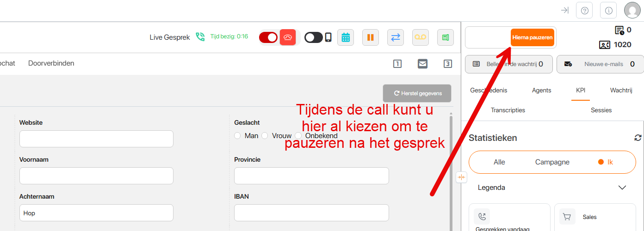Switch to Agents tab
644x231 pixels.
click(x=541, y=90)
